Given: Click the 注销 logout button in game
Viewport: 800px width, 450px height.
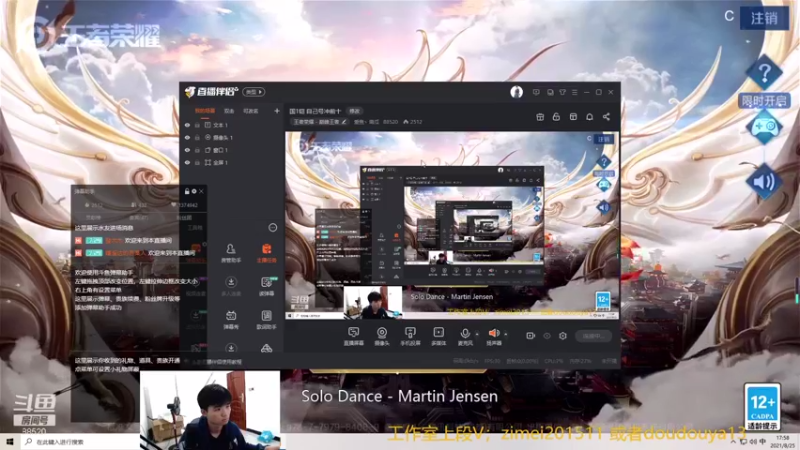Looking at the screenshot, I should (764, 18).
